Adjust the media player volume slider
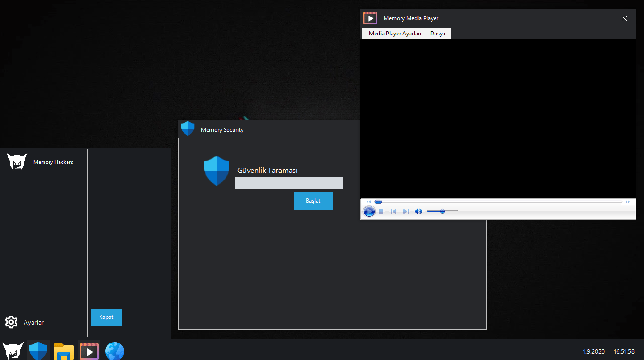This screenshot has width=644, height=360. point(443,211)
